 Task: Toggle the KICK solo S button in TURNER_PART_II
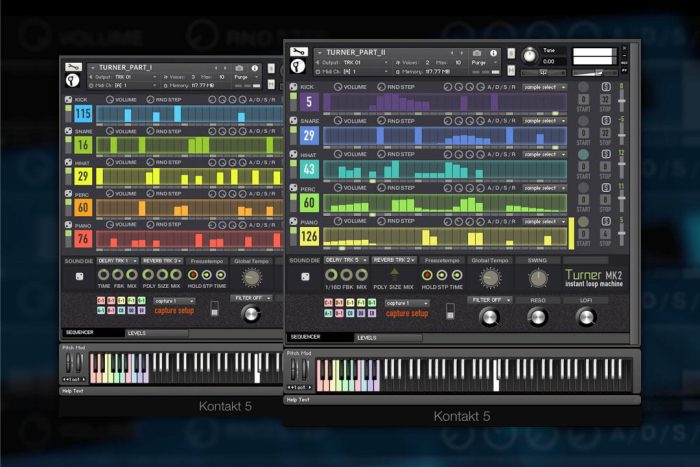[606, 87]
